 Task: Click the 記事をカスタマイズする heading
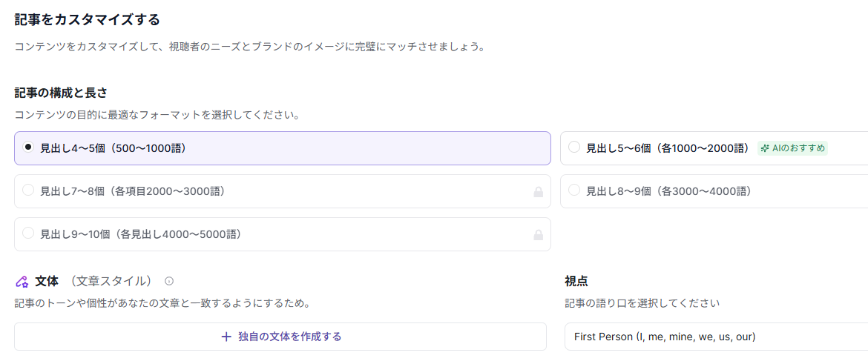(x=87, y=19)
